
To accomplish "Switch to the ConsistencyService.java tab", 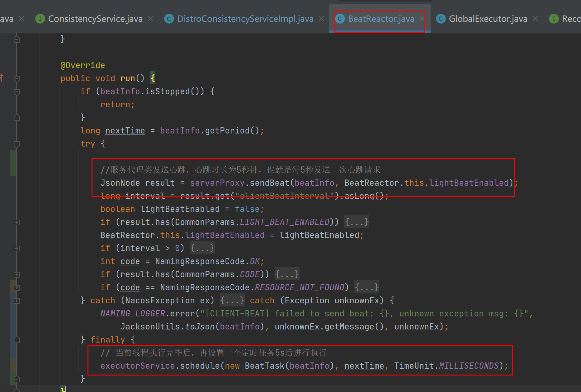I will tap(95, 19).
